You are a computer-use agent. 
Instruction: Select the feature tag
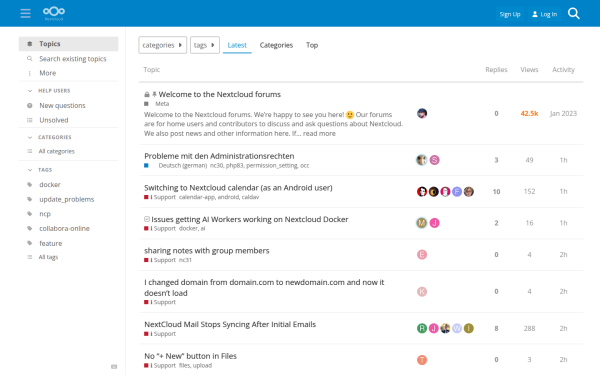click(68, 243)
